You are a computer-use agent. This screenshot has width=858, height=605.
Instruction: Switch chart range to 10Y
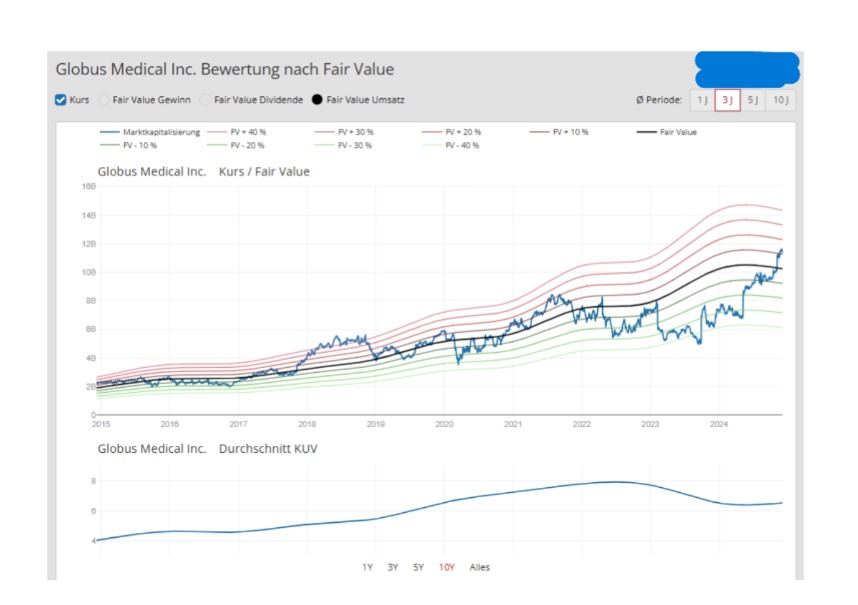[x=447, y=567]
